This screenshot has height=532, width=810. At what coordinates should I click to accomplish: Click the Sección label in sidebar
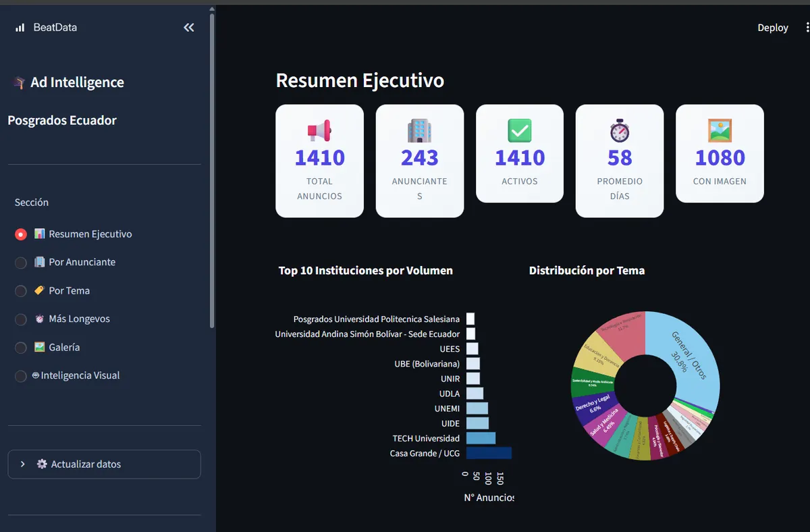pyautogui.click(x=32, y=202)
